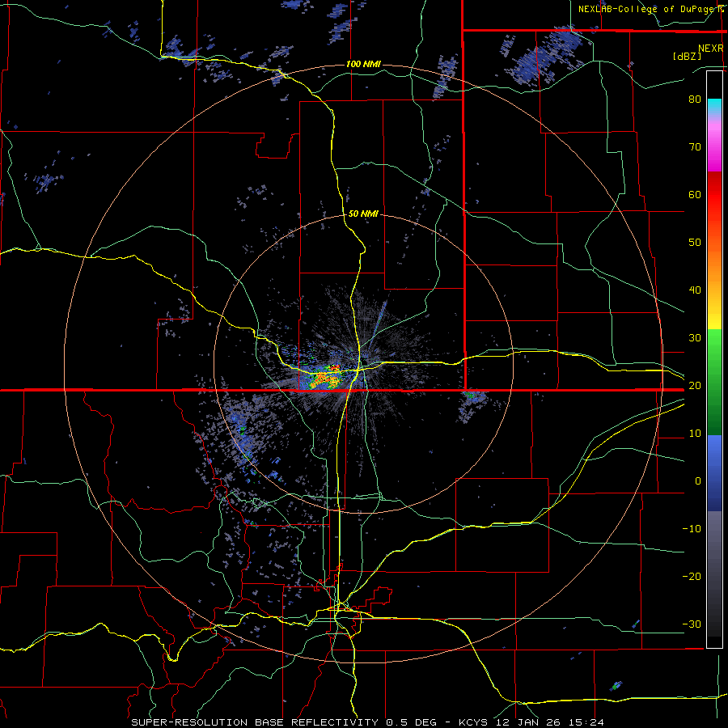Click the red-orange high reflectivity echo near radar center

tap(325, 377)
